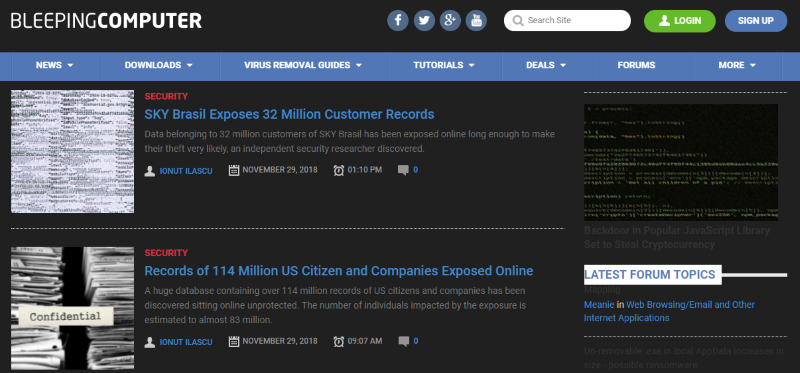Click the Security category above SKY Brasil headline

click(x=166, y=96)
